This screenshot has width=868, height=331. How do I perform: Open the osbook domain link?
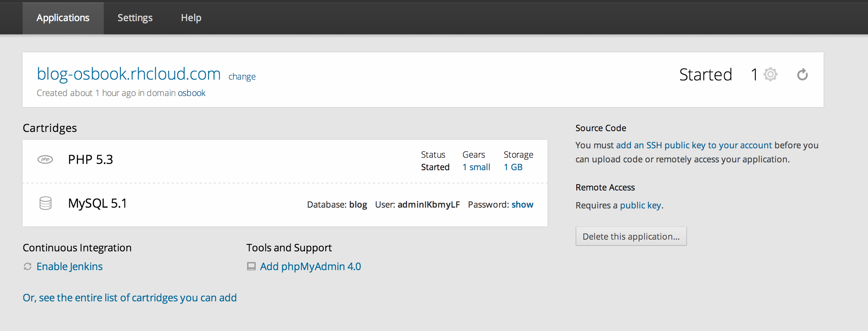(191, 93)
